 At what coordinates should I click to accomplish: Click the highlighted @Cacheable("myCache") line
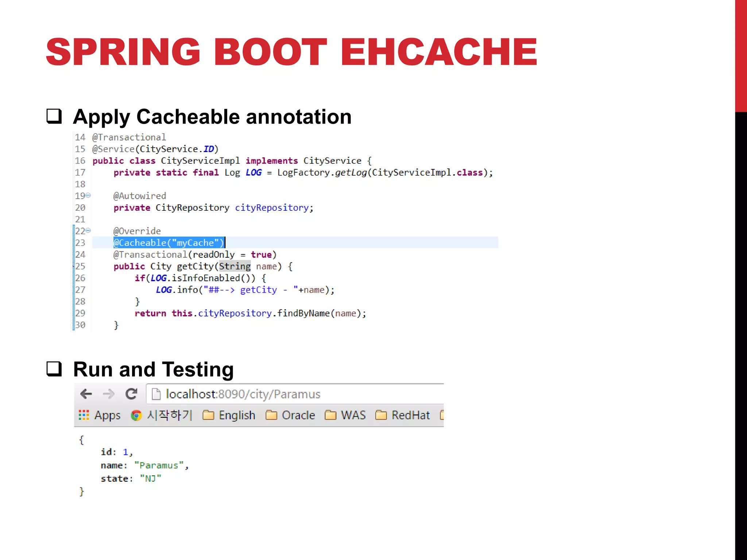(x=169, y=243)
